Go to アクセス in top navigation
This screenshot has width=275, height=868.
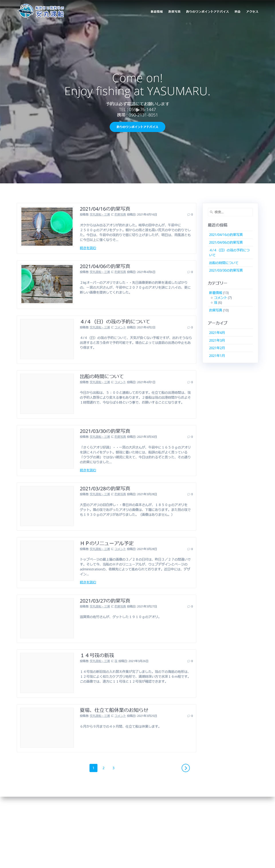pyautogui.click(x=252, y=12)
